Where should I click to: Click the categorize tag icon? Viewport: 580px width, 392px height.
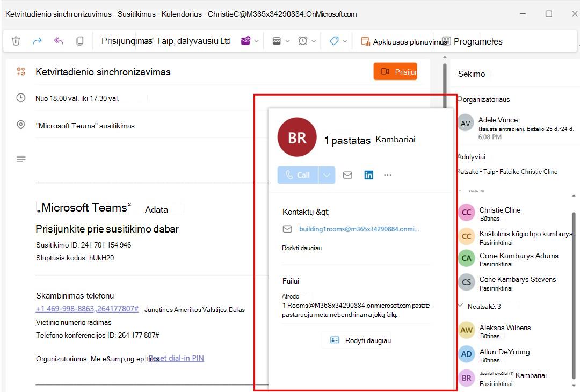[x=334, y=41]
